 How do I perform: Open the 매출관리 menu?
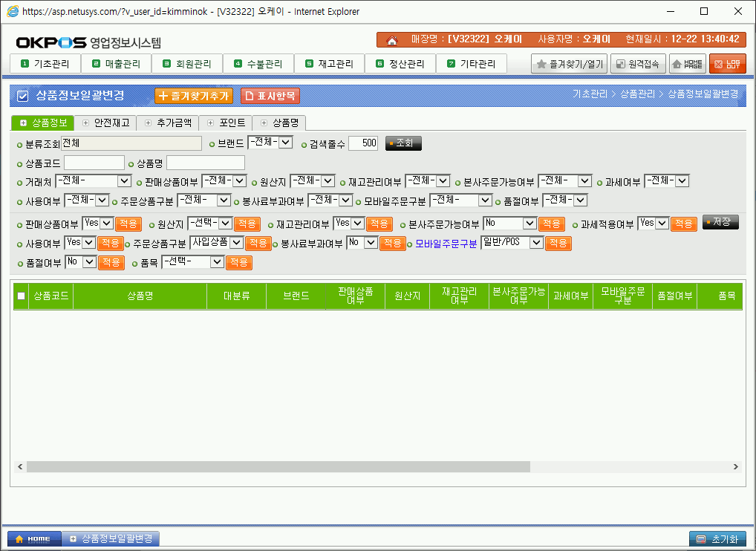[116, 64]
